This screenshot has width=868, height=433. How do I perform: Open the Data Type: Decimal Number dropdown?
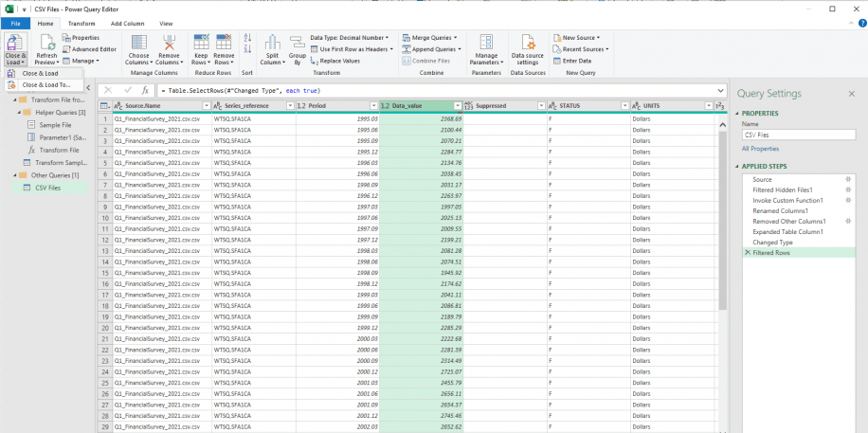[x=350, y=38]
